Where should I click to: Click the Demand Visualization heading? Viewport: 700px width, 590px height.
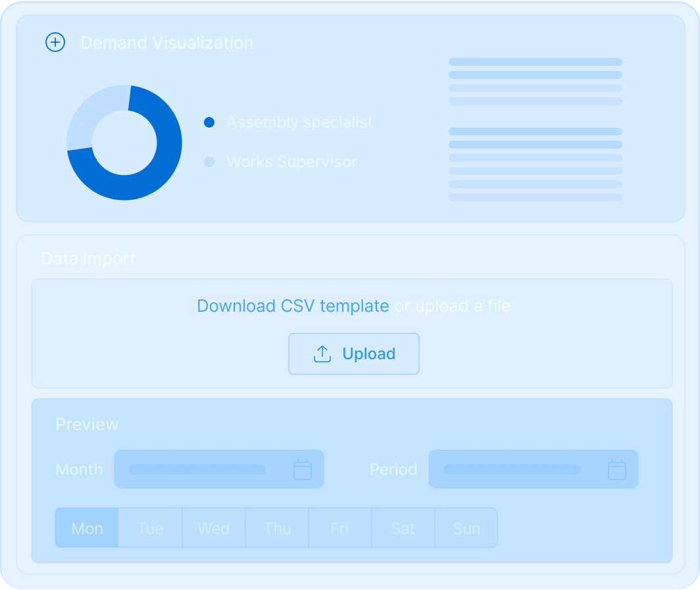click(167, 43)
